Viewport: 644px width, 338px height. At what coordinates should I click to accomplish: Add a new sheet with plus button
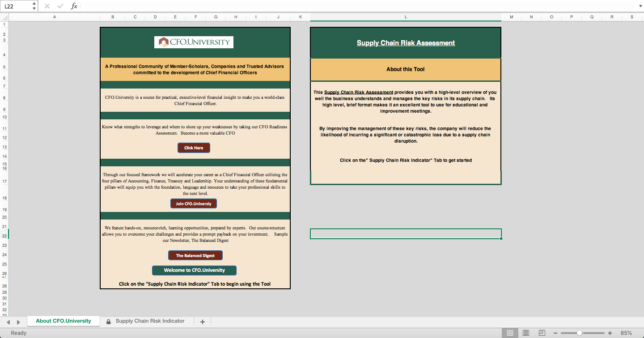(x=203, y=321)
